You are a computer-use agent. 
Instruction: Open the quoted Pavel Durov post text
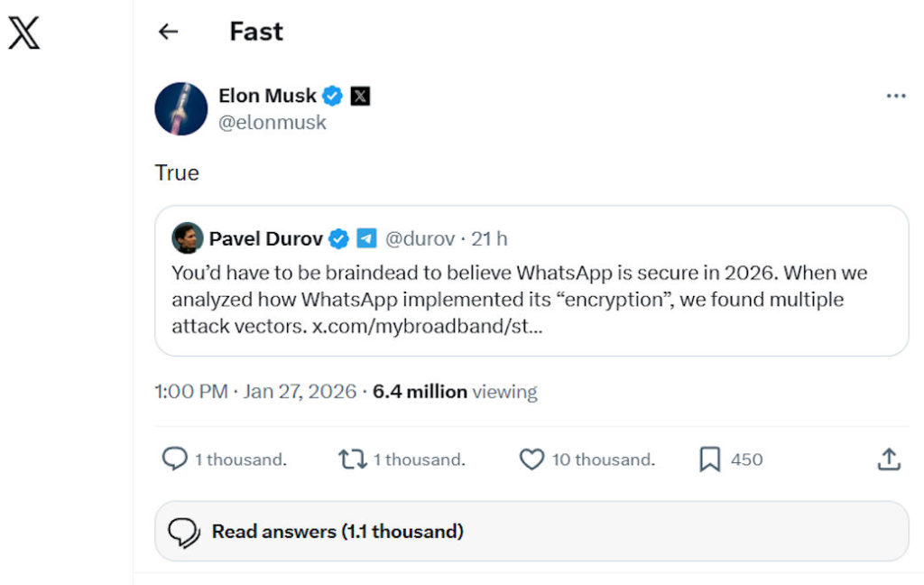(x=519, y=286)
